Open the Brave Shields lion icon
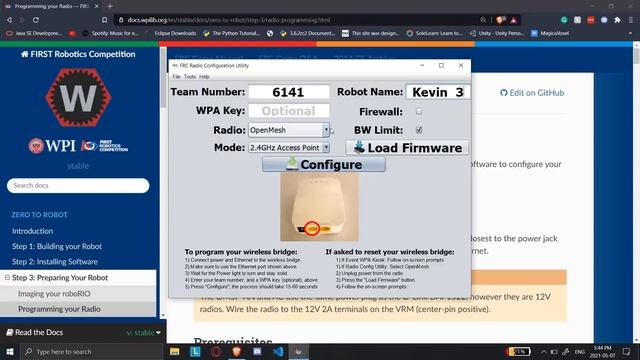The width and height of the screenshot is (640, 360). pyautogui.click(x=501, y=20)
